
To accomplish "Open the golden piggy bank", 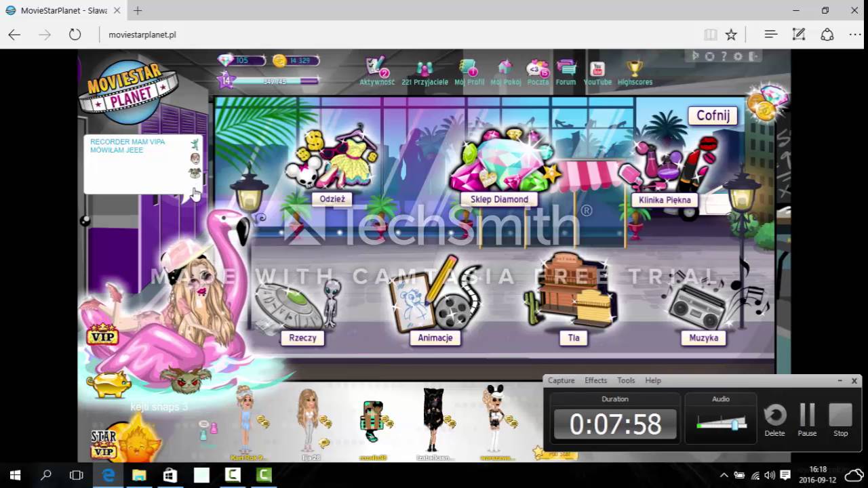I will (109, 384).
